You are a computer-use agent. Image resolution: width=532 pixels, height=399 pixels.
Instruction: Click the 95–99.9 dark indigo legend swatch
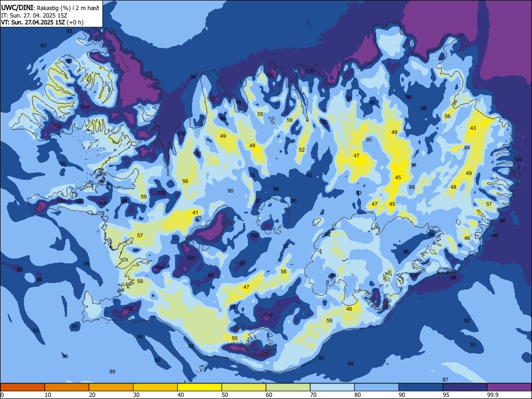pyautogui.click(x=465, y=387)
